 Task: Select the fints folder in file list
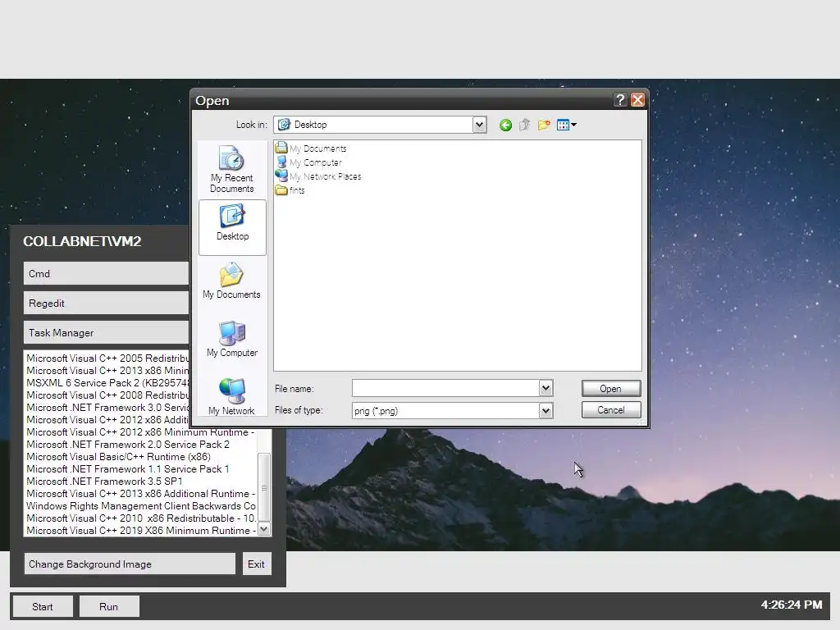click(290, 190)
